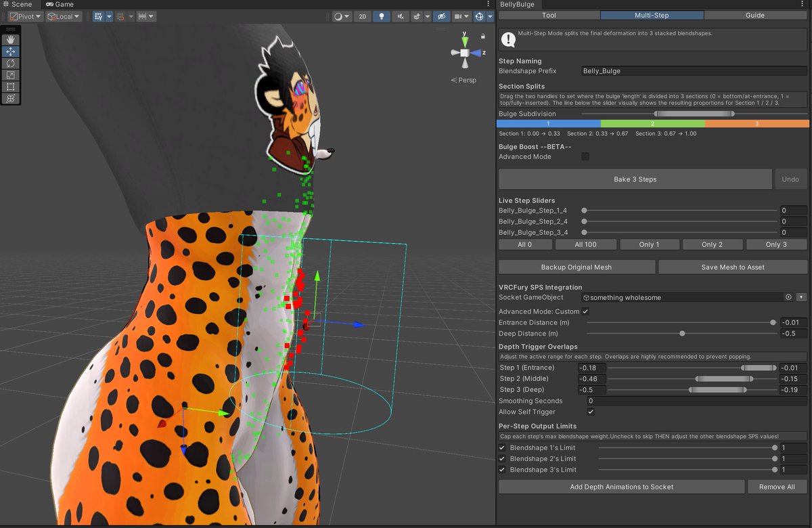Click the object picker for Socket GameObject

[788, 297]
